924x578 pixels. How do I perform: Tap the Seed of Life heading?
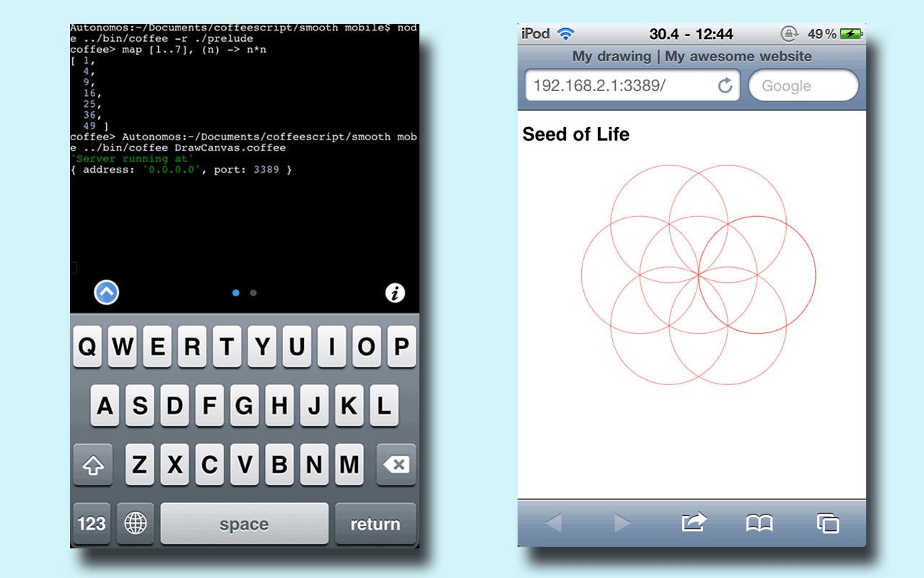tap(575, 134)
